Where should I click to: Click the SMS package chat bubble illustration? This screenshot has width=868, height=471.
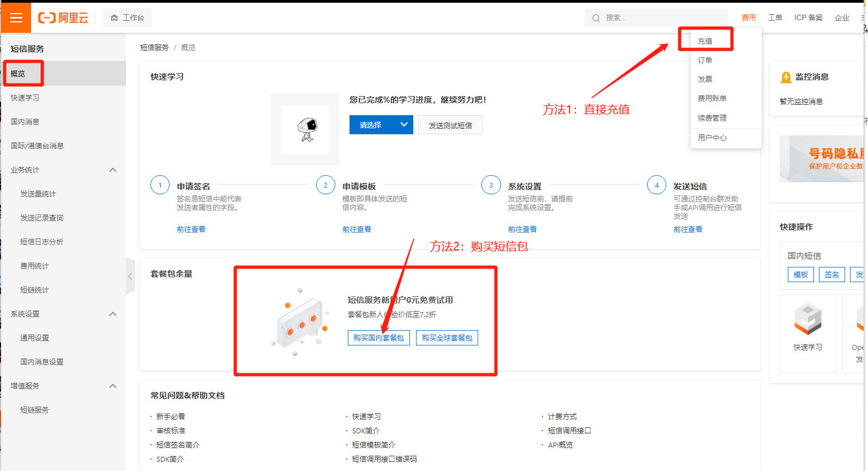[x=300, y=322]
